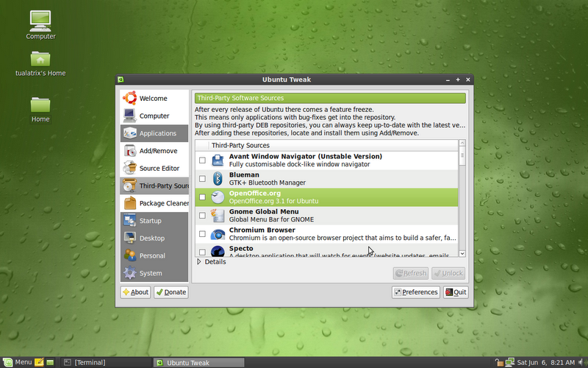Click the Chromium Browser icon

pyautogui.click(x=218, y=234)
